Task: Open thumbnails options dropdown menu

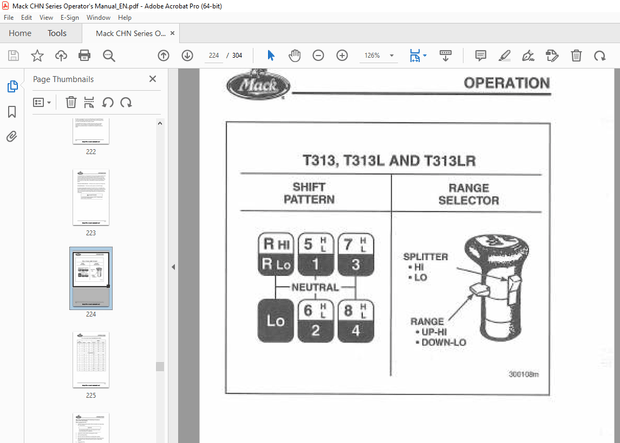Action: 42,102
